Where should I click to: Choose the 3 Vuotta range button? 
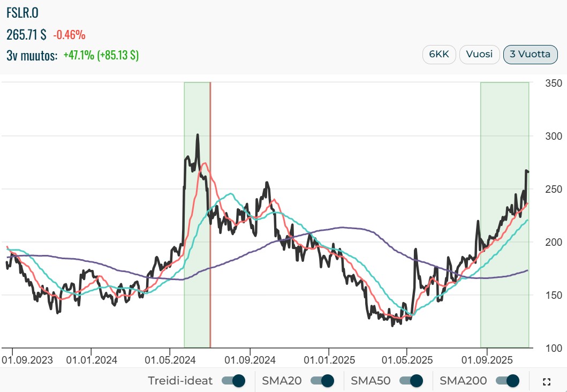(530, 55)
